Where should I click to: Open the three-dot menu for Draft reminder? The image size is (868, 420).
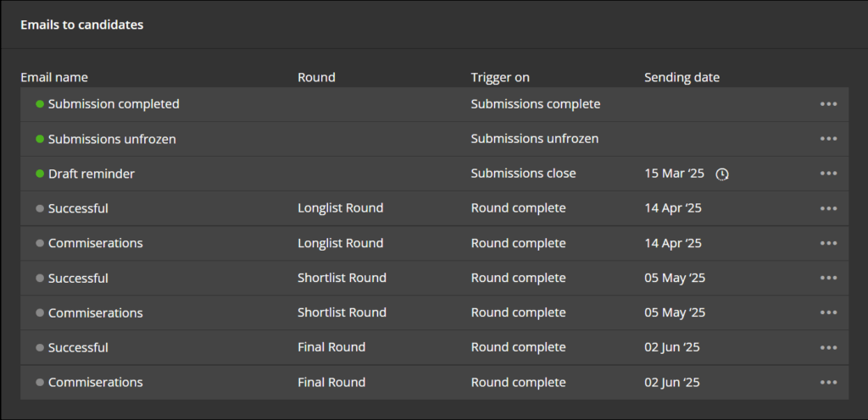[828, 174]
